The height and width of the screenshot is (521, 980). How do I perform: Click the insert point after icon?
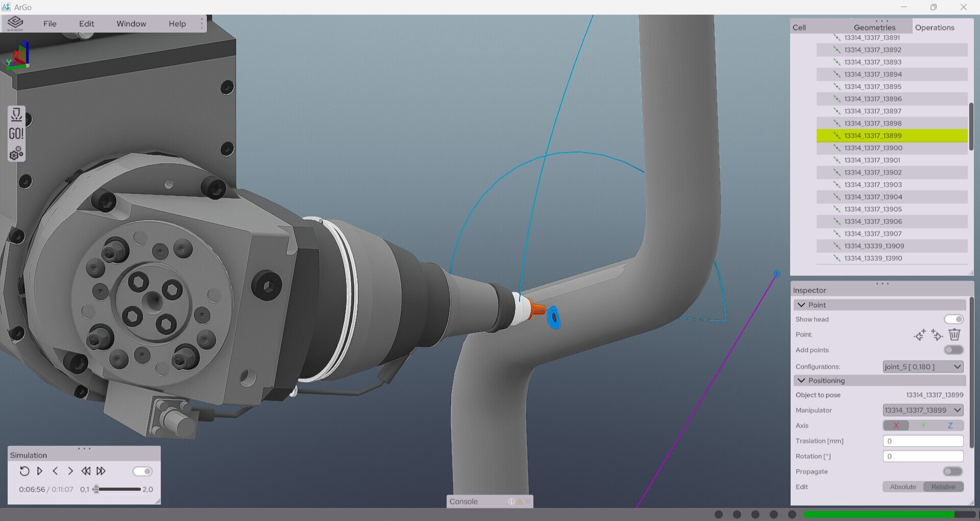937,335
